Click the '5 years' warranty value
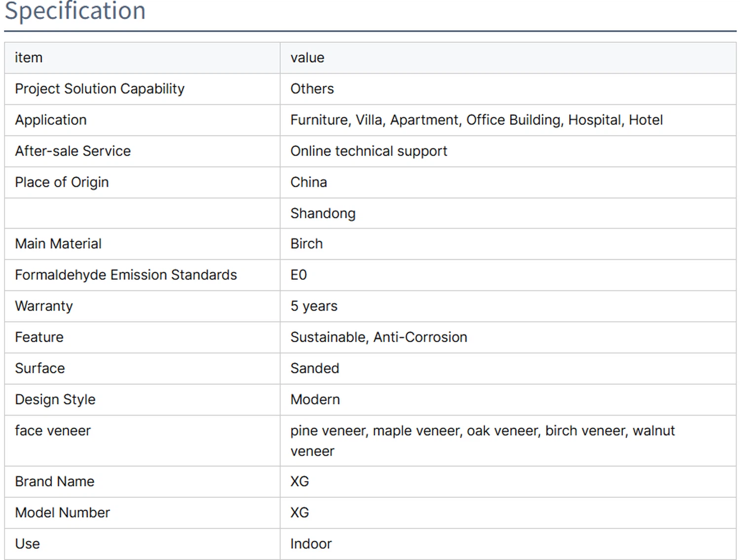Image resolution: width=740 pixels, height=560 pixels. point(314,306)
